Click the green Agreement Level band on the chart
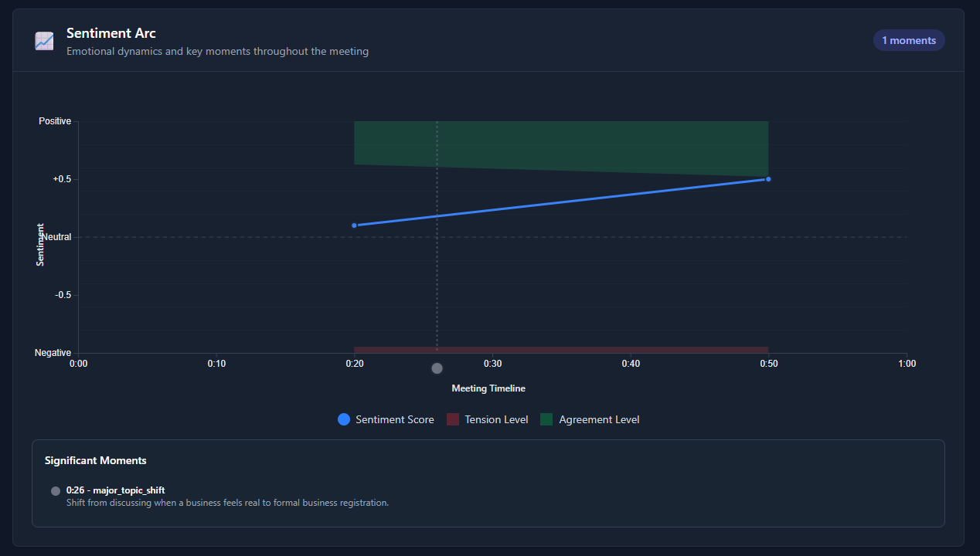Screen dimensions: 980x556 (560, 143)
